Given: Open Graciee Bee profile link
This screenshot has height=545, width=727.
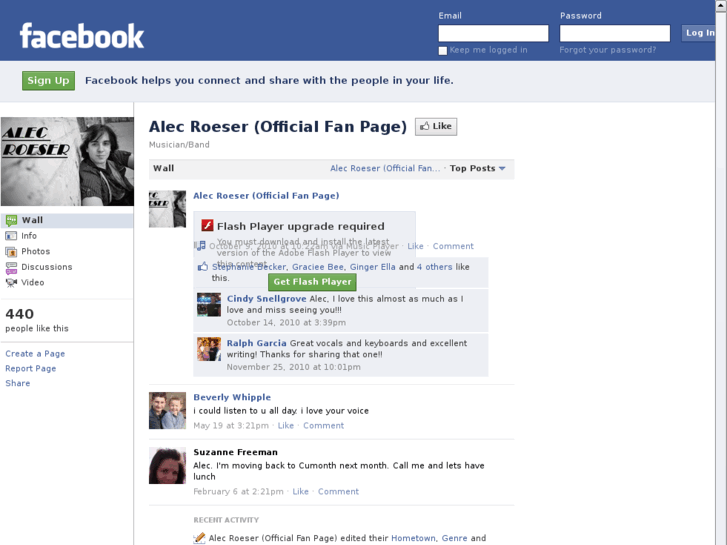Looking at the screenshot, I should point(318,267).
